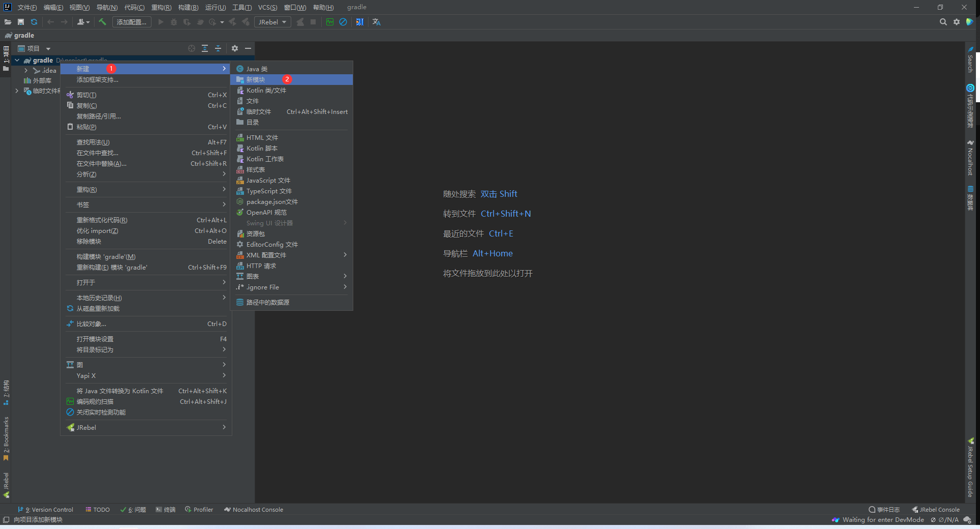Open the 6: 问题 problems tool window

tap(133, 510)
